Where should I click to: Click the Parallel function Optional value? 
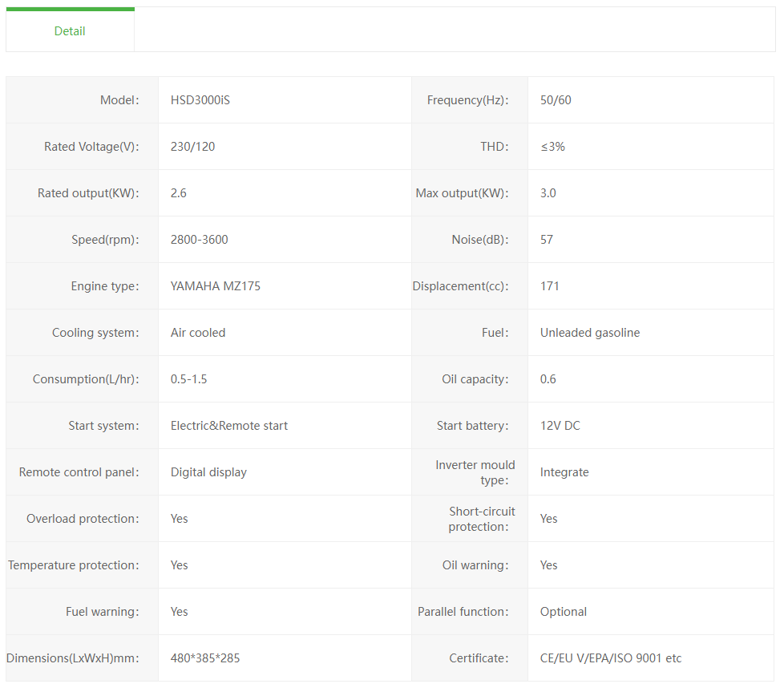click(x=564, y=612)
